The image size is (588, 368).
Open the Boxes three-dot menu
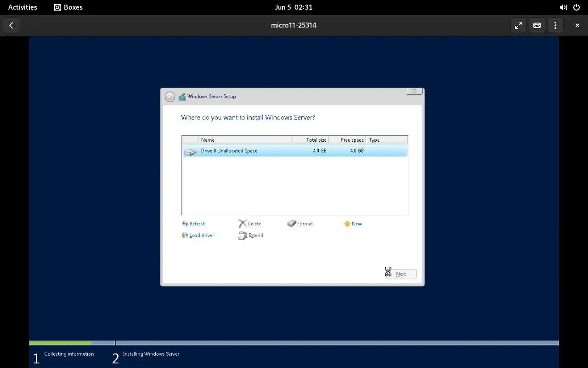coord(555,25)
